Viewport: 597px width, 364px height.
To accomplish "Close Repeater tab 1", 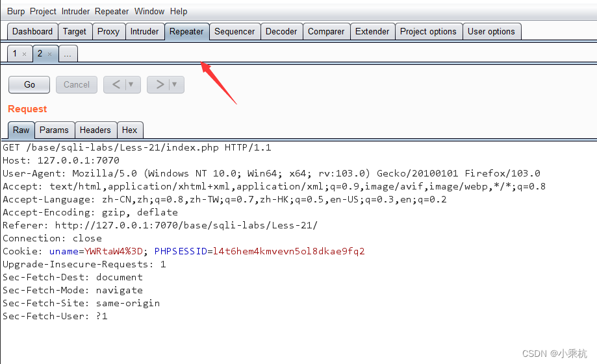I will 25,55.
